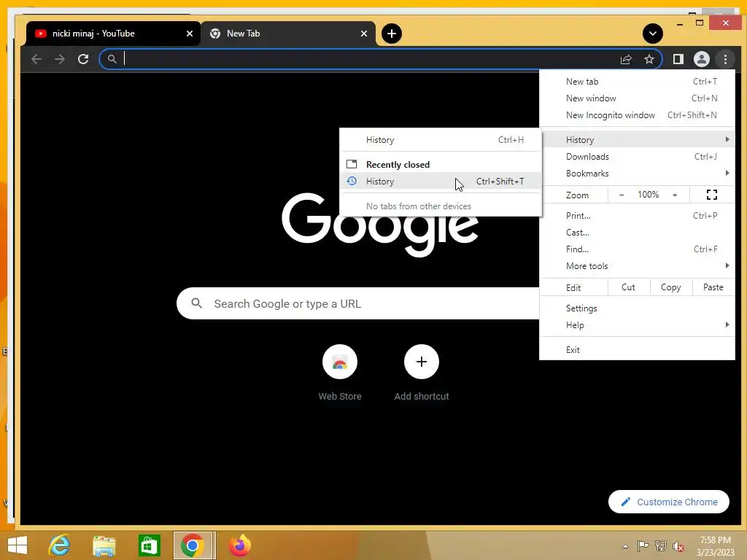Toggle fullscreen mode icon in Zoom row

pos(712,195)
